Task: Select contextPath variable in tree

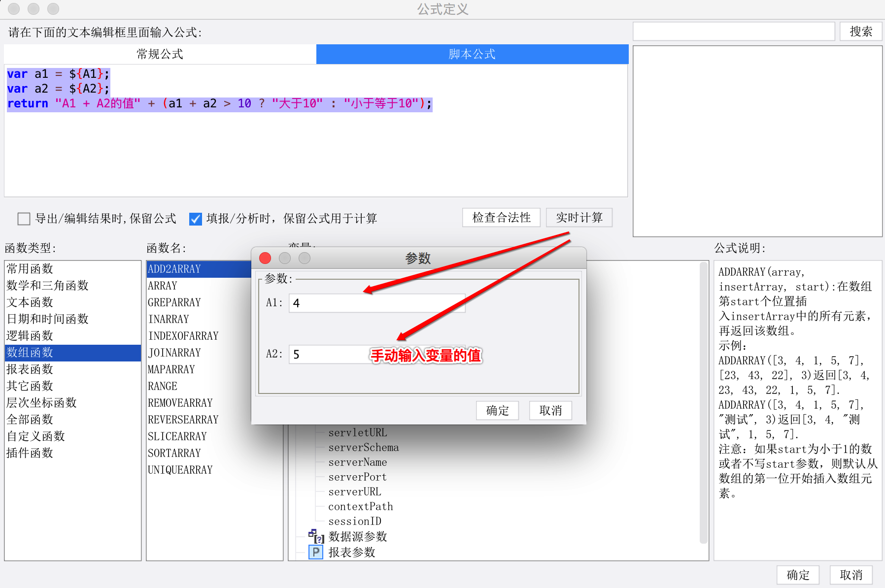Action: coord(361,506)
